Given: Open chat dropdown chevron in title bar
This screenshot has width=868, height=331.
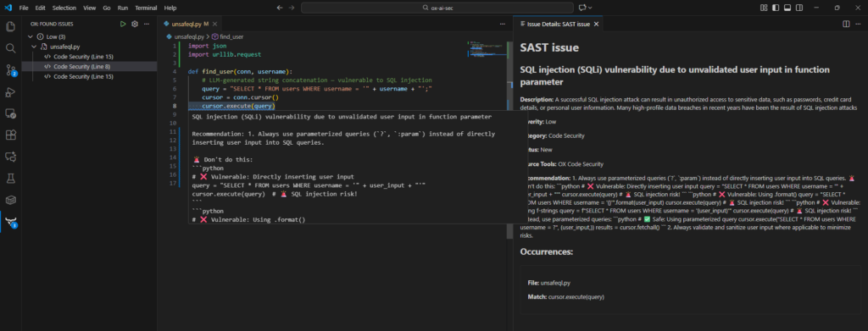Looking at the screenshot, I should [590, 8].
